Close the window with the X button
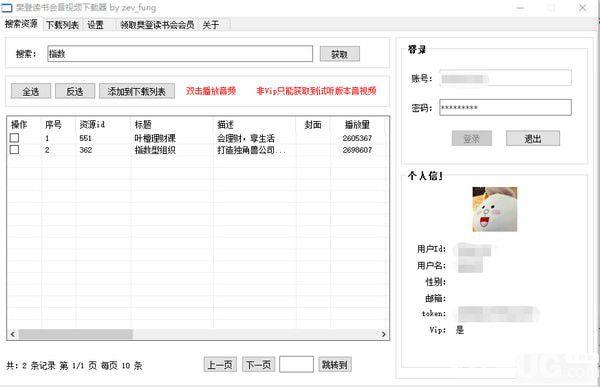Screen dimensions: 600x387 coord(582,7)
